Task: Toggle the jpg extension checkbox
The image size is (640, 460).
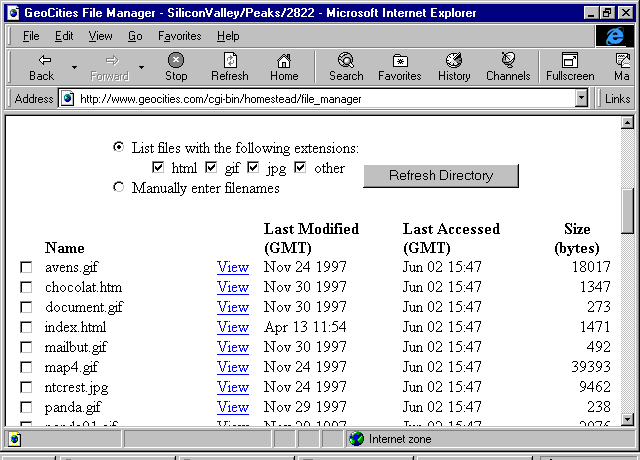Action: [x=253, y=167]
